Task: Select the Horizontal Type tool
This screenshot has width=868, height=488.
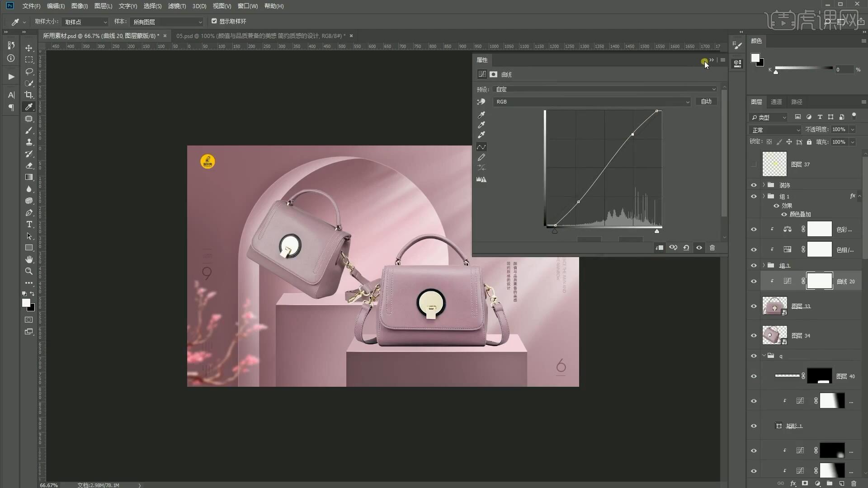Action: click(29, 225)
